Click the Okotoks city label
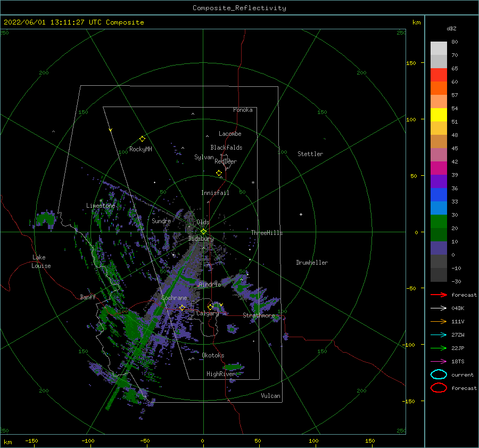Screen dimensions: 479x448 click(213, 355)
